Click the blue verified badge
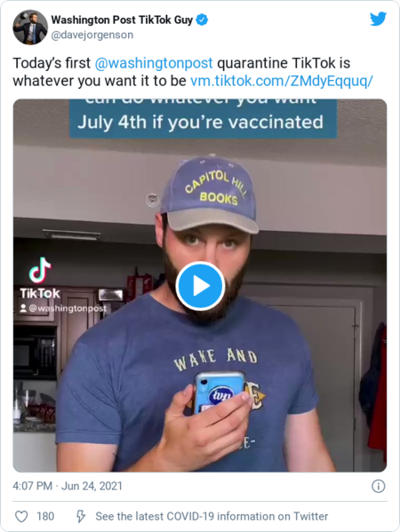 203,20
